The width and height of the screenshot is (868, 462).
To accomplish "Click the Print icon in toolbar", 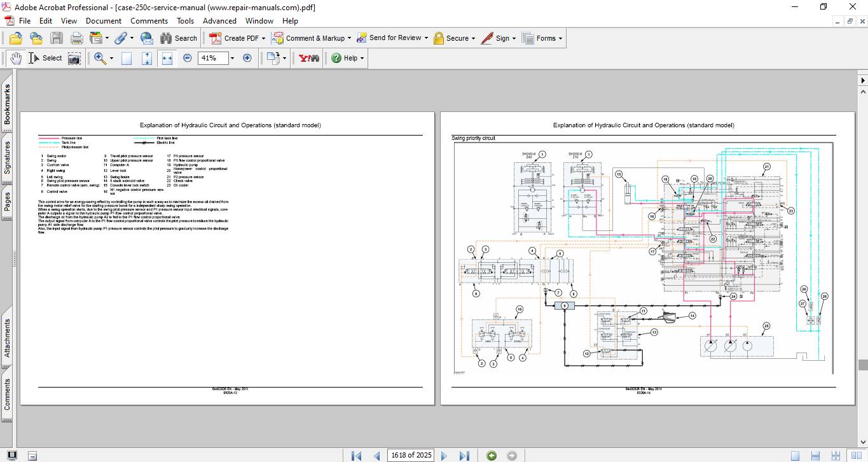I will pyautogui.click(x=76, y=38).
